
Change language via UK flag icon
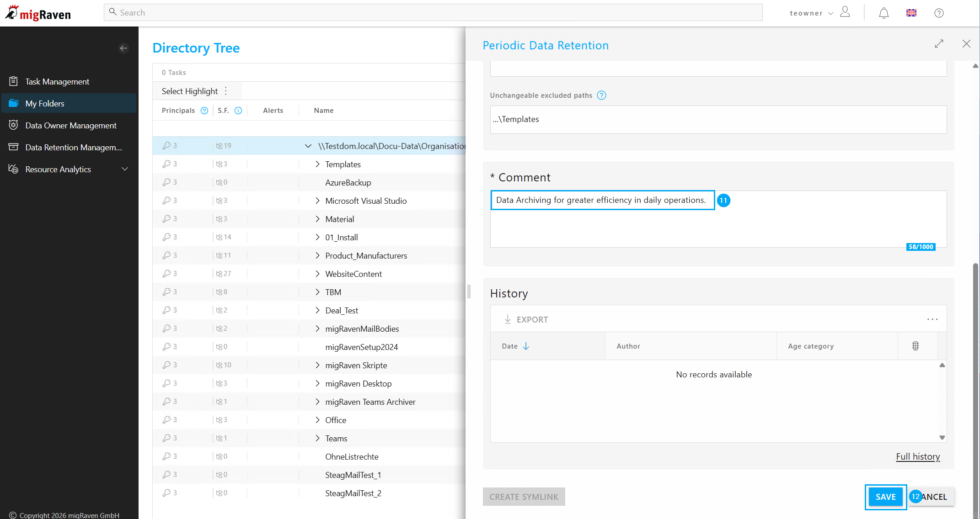[911, 13]
